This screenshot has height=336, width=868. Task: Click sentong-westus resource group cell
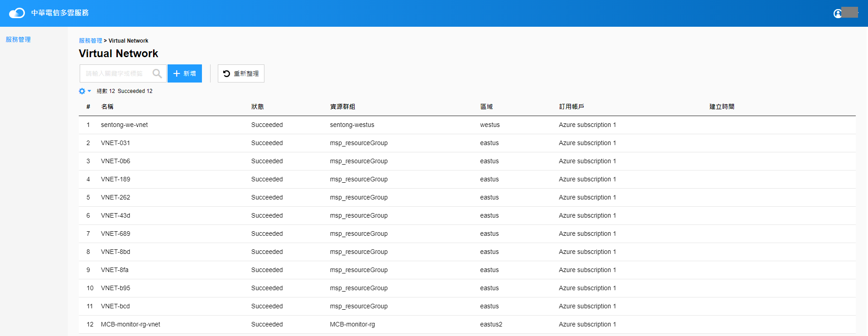tap(352, 125)
